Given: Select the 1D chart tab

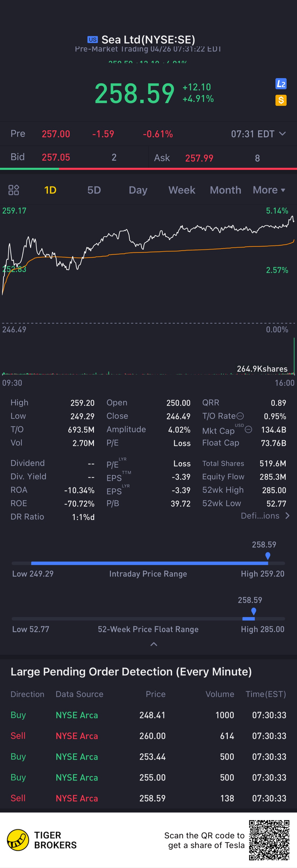Looking at the screenshot, I should click(50, 190).
